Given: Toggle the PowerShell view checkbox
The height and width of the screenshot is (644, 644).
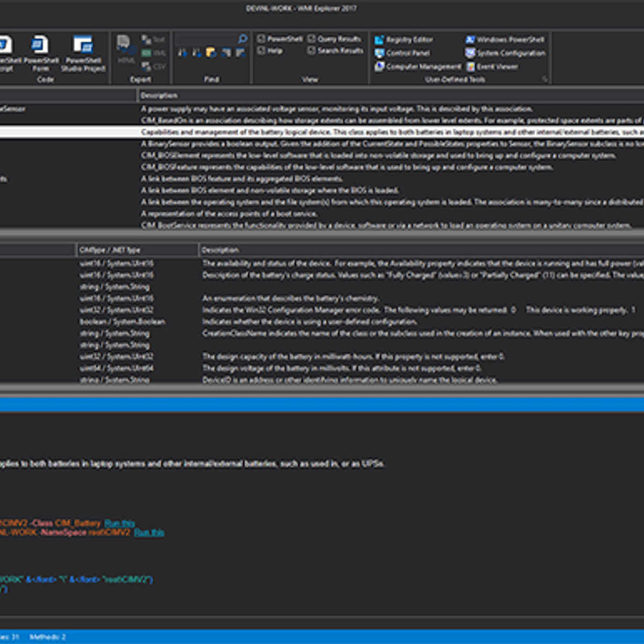Looking at the screenshot, I should pyautogui.click(x=261, y=39).
